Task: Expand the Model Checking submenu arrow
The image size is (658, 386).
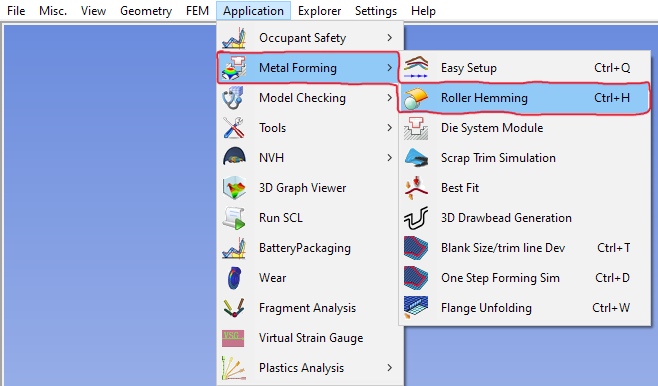Action: 390,98
